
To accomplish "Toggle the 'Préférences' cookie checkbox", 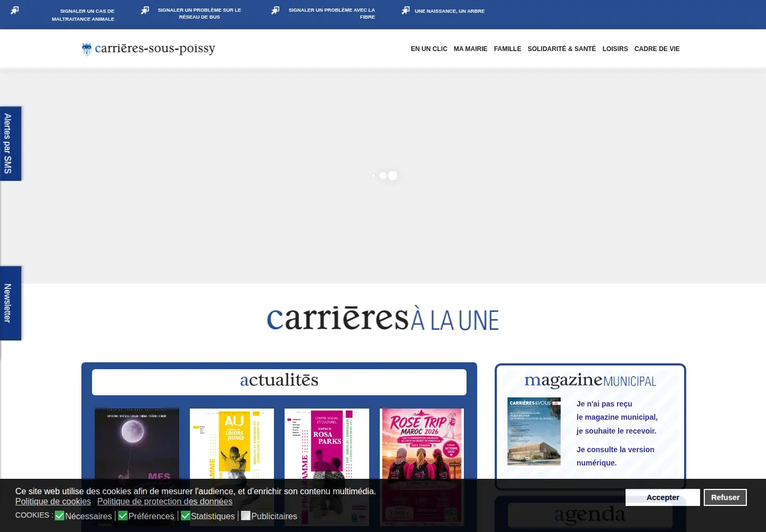I will (x=123, y=516).
